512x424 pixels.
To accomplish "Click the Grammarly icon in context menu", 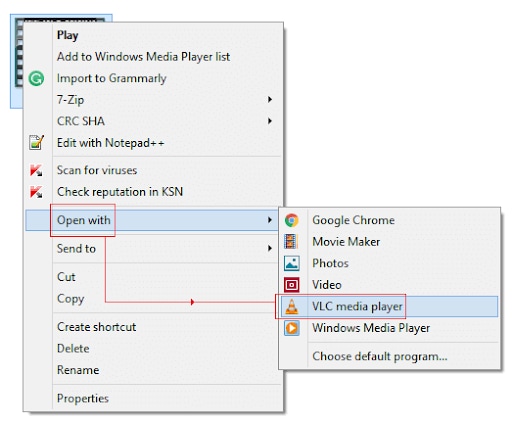I will click(36, 79).
